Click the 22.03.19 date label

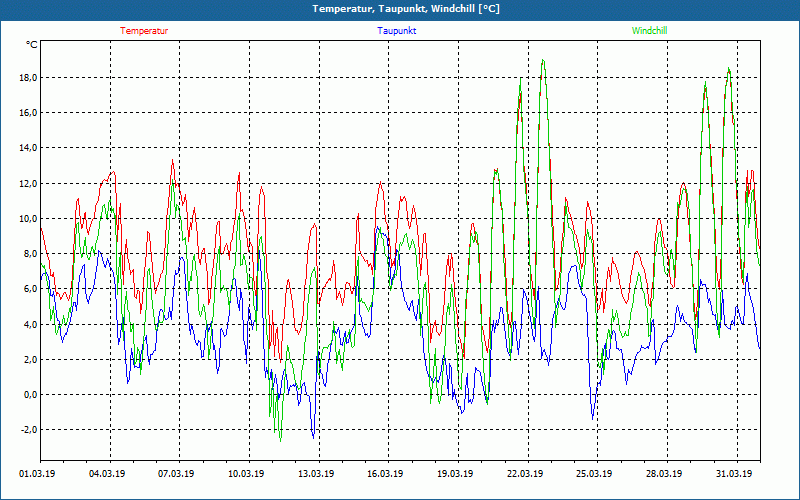point(525,474)
